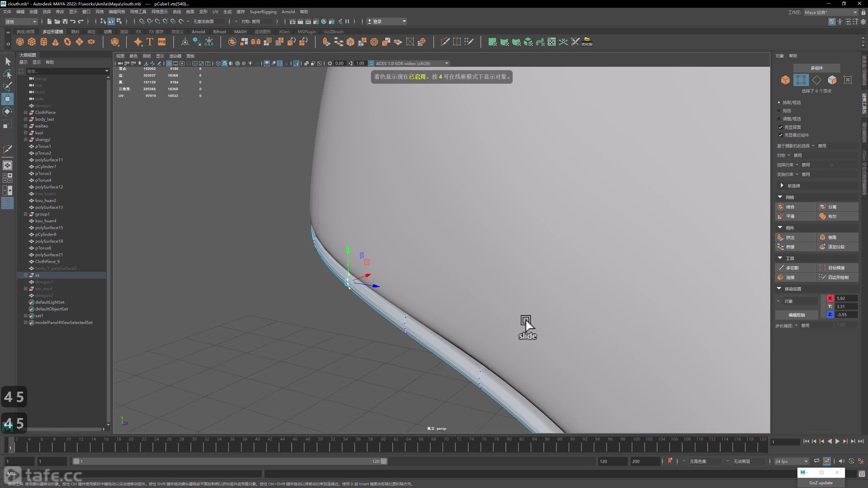Image resolution: width=868 pixels, height=488 pixels.
Task: Select the Quad Draw shelf tool
Action: pyautogui.click(x=469, y=42)
